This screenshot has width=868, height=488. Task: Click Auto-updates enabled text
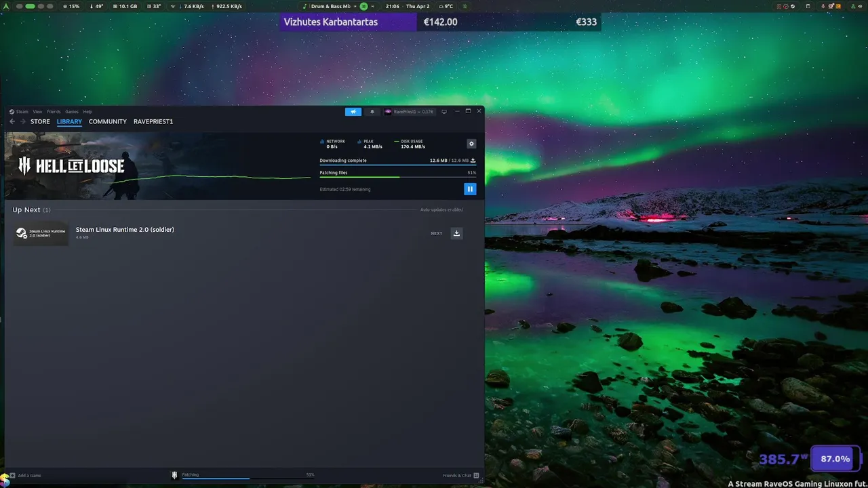tap(441, 209)
